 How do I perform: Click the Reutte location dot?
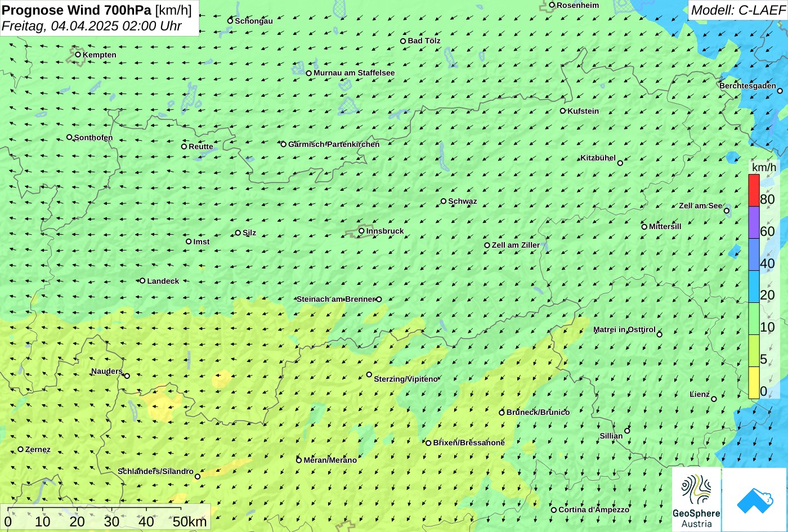point(184,146)
